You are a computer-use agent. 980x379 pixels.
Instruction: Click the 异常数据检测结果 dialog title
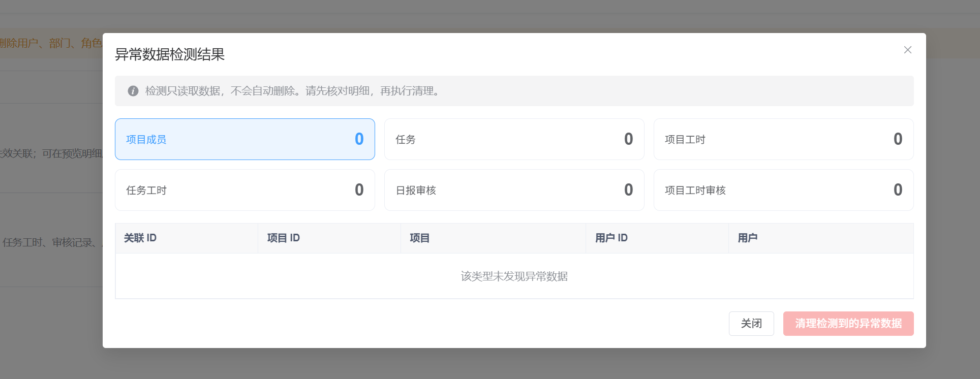click(x=170, y=54)
